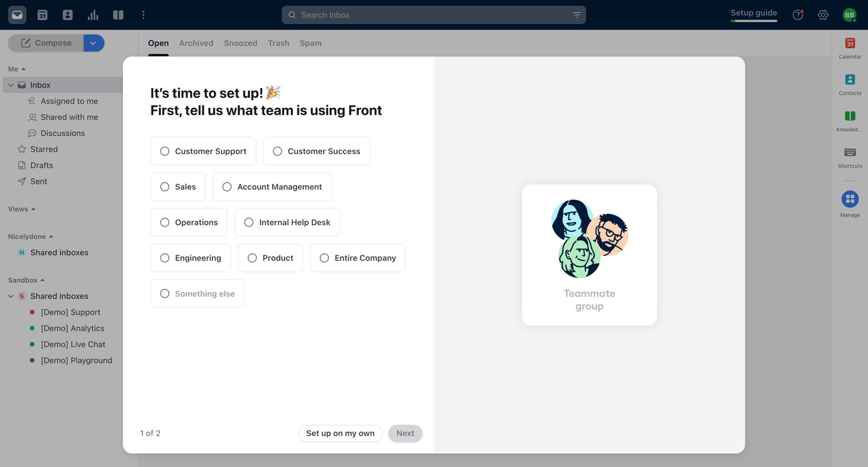868x467 pixels.
Task: Open Shortcuts keyboard icon in right sidebar
Action: point(850,157)
